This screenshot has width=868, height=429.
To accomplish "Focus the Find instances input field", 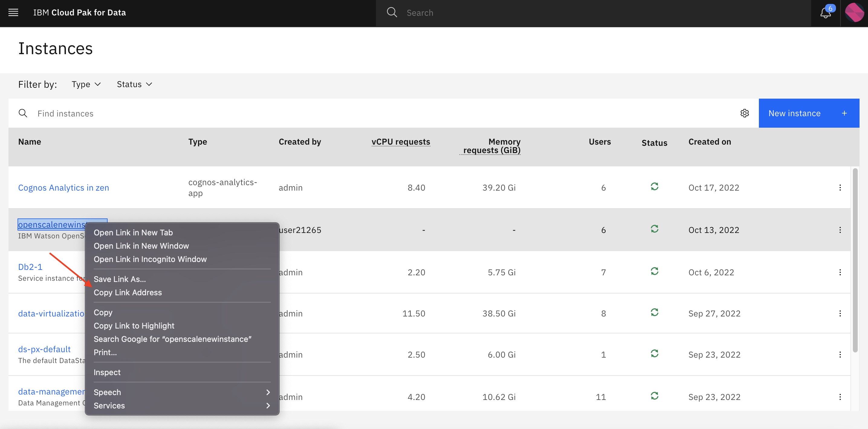I will 384,113.
